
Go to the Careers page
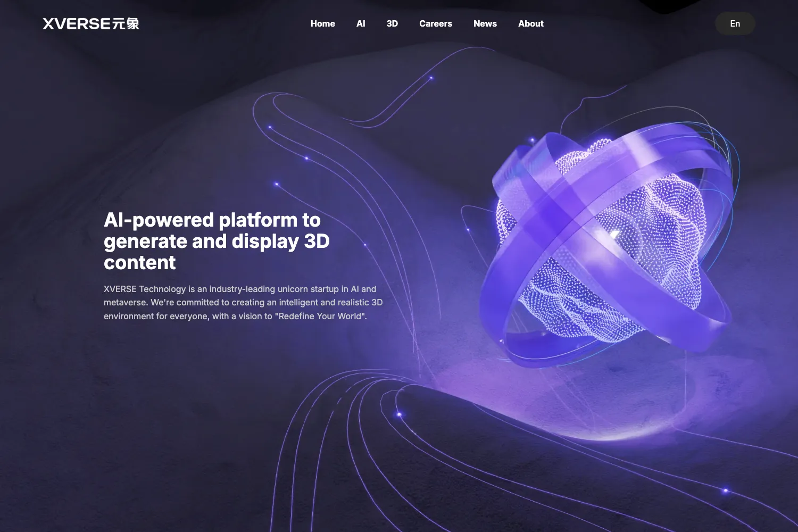(x=436, y=23)
